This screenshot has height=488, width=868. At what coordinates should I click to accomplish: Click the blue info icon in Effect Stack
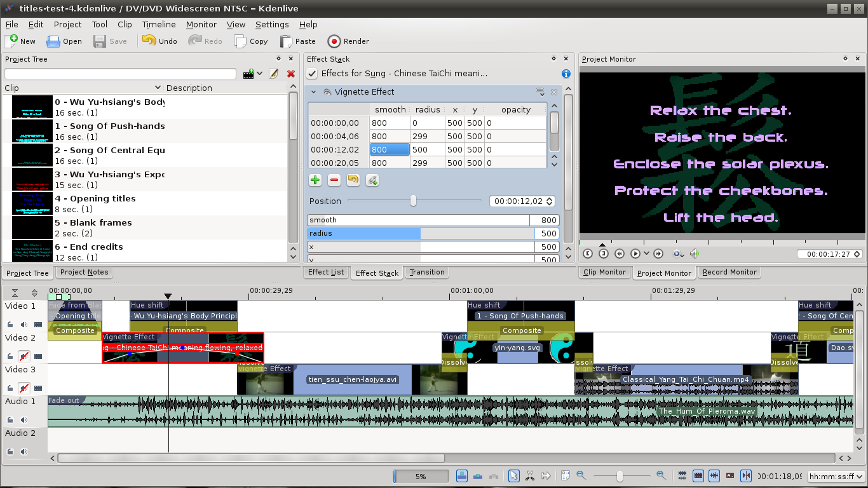[x=566, y=74]
